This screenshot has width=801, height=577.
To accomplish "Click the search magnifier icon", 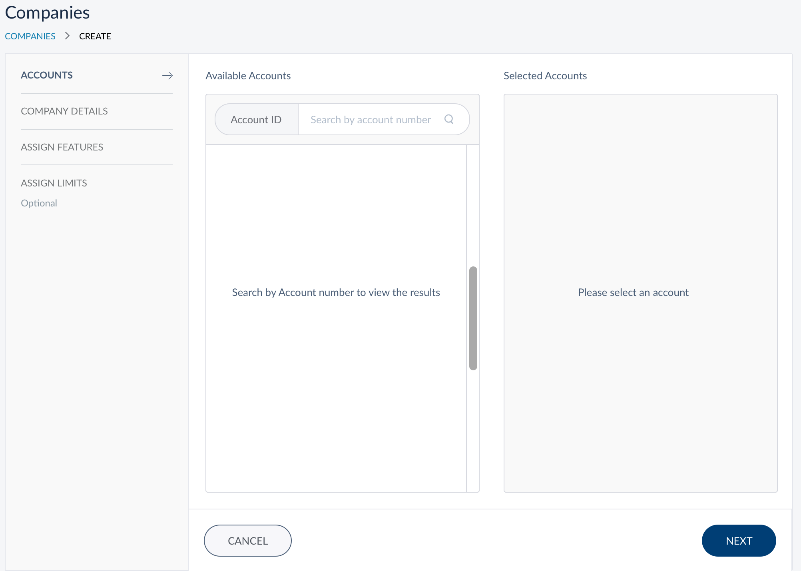I will click(x=449, y=120).
